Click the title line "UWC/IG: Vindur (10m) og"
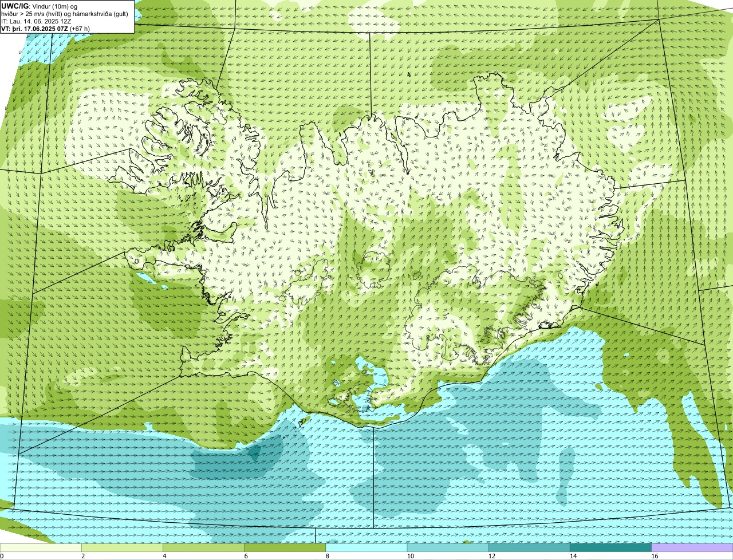 click(x=39, y=6)
